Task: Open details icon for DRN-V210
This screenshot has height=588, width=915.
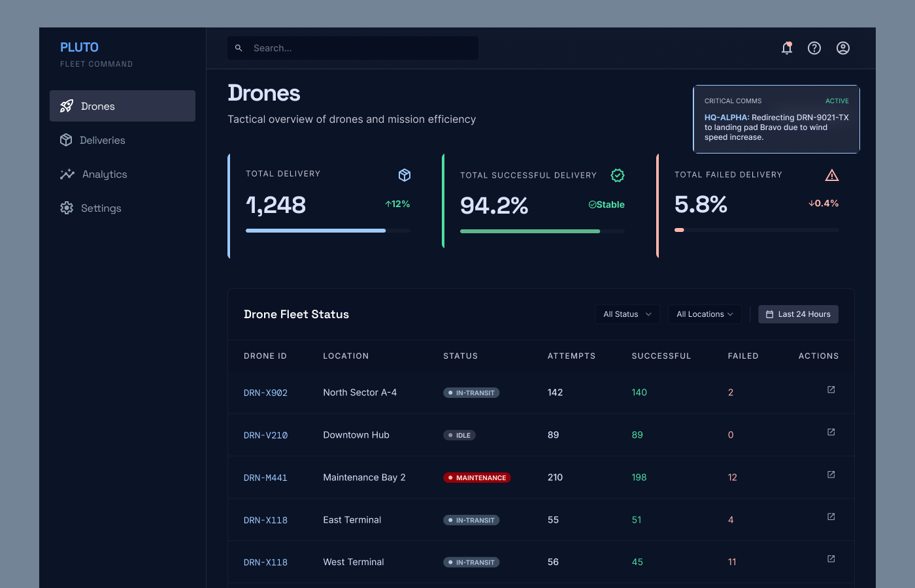Action: 831,433
